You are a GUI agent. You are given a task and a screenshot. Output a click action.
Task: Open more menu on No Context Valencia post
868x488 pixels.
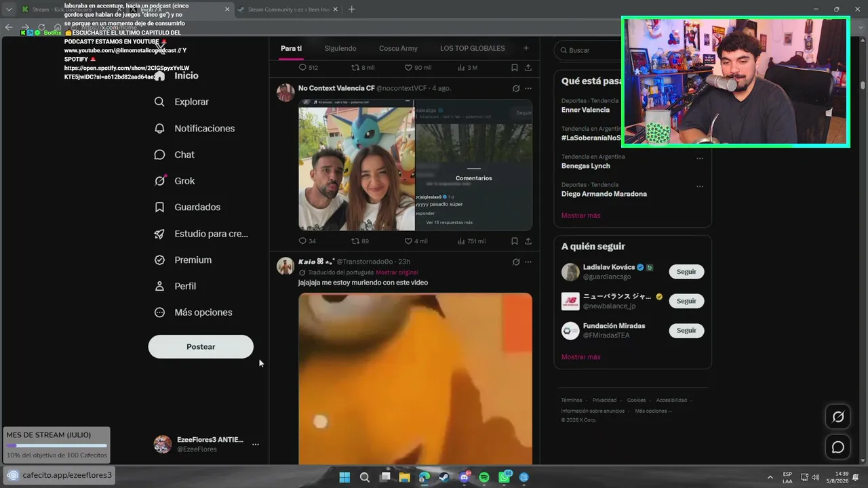click(528, 88)
